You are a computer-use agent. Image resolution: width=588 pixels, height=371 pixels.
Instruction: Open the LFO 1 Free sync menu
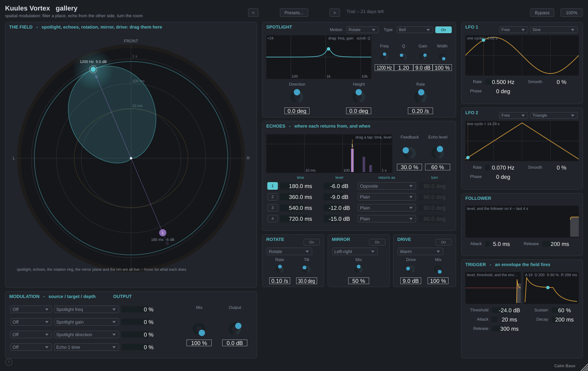pyautogui.click(x=514, y=30)
